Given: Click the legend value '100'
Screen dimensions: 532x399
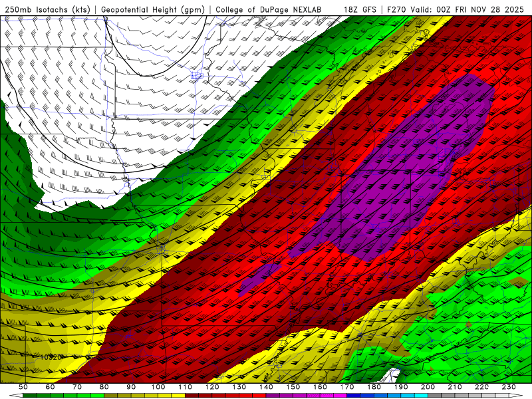Looking at the screenshot, I should point(158,387).
